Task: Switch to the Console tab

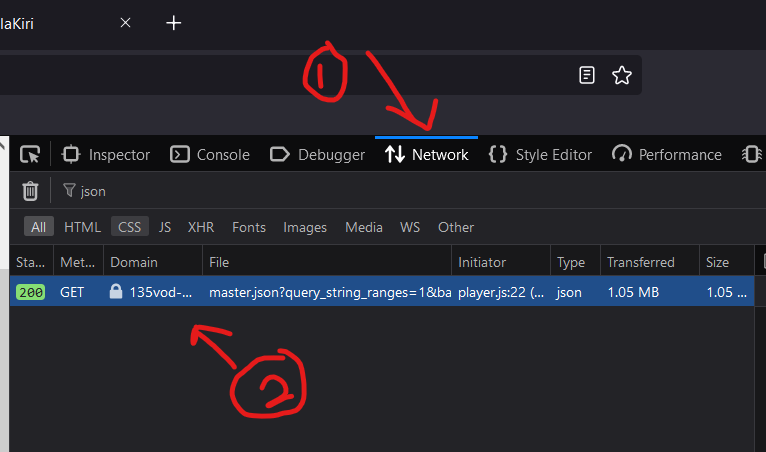Action: pyautogui.click(x=210, y=155)
